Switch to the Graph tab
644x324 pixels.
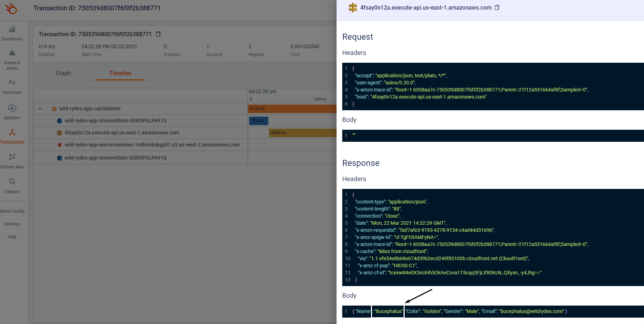pos(63,73)
